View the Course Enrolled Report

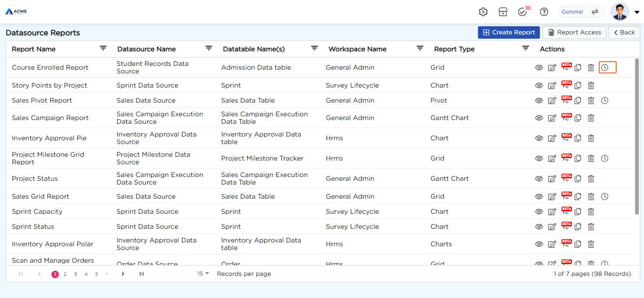[539, 67]
